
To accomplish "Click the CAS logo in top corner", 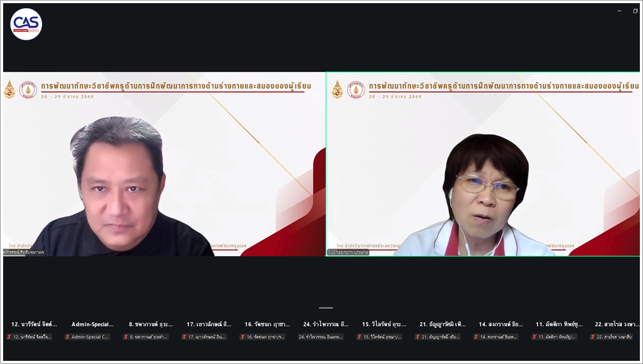I will [x=26, y=24].
